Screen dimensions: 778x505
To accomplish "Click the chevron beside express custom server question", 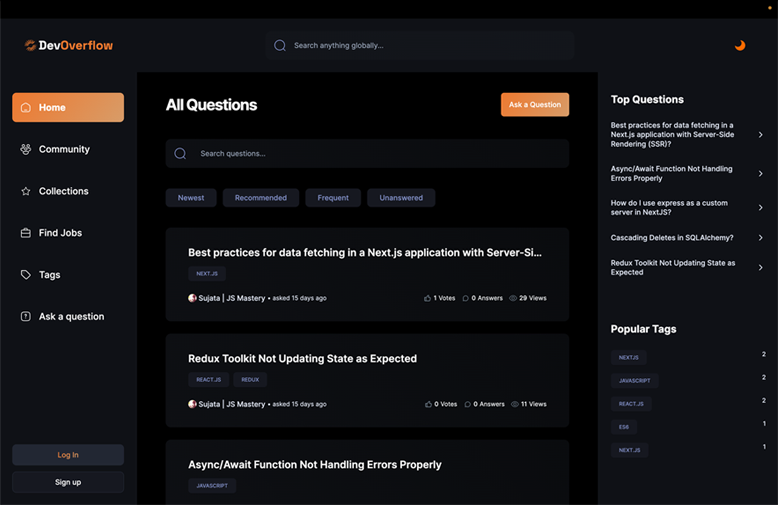I will (761, 207).
